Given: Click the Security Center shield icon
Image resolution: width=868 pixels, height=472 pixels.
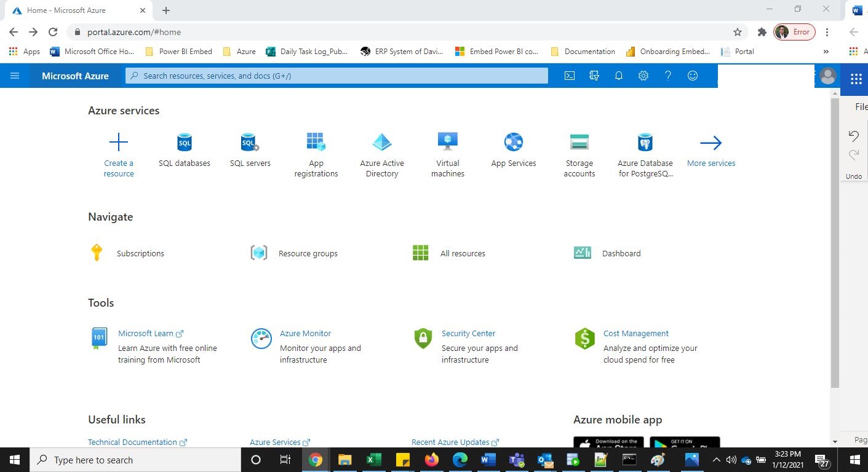Looking at the screenshot, I should 423,339.
